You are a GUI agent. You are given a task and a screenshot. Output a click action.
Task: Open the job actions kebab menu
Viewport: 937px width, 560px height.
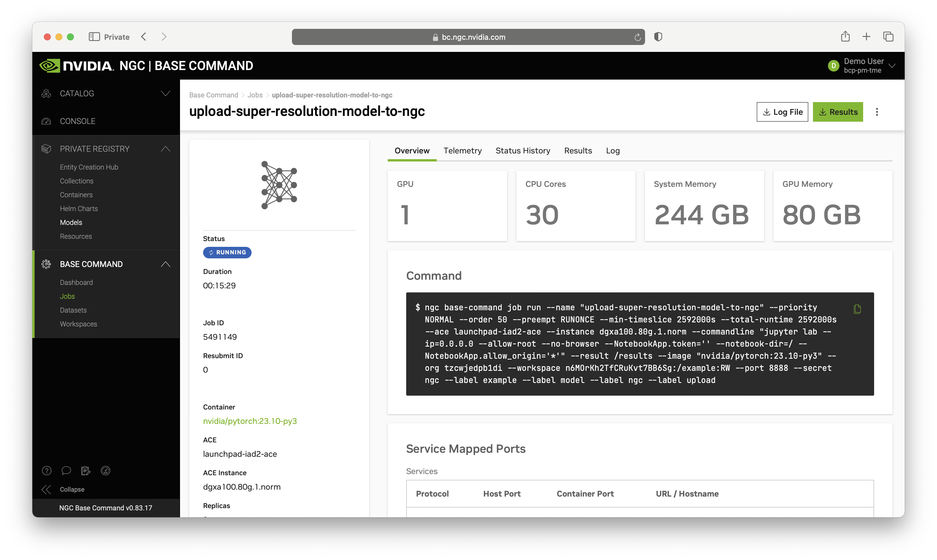coord(877,112)
